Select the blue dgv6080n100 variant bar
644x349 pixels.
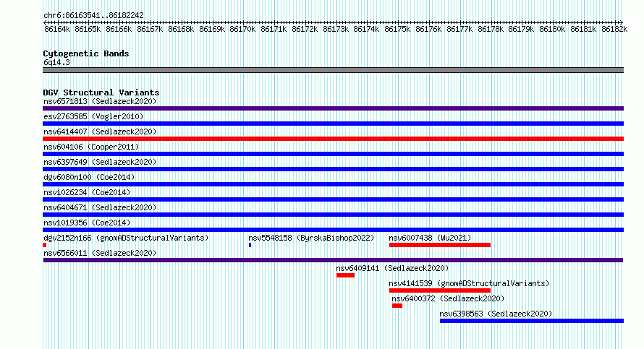point(333,184)
